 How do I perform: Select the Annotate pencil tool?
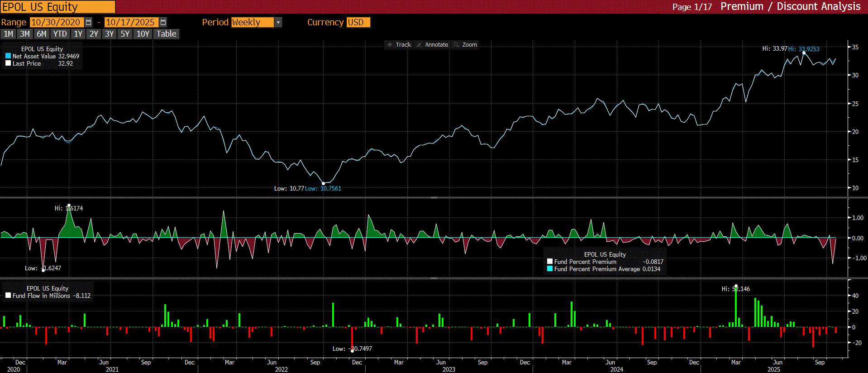[x=432, y=44]
